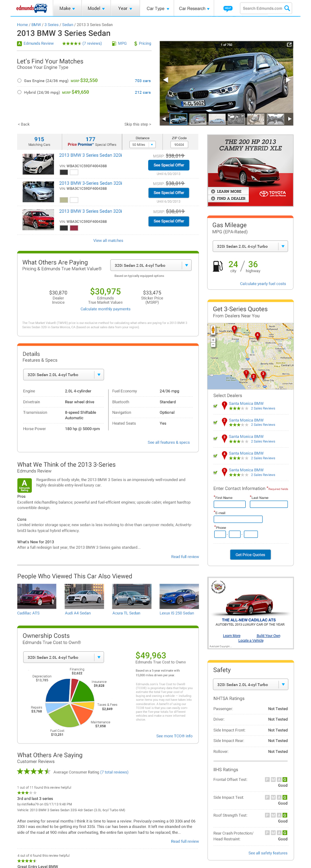Open Calculate monthly payments link

pos(105,309)
